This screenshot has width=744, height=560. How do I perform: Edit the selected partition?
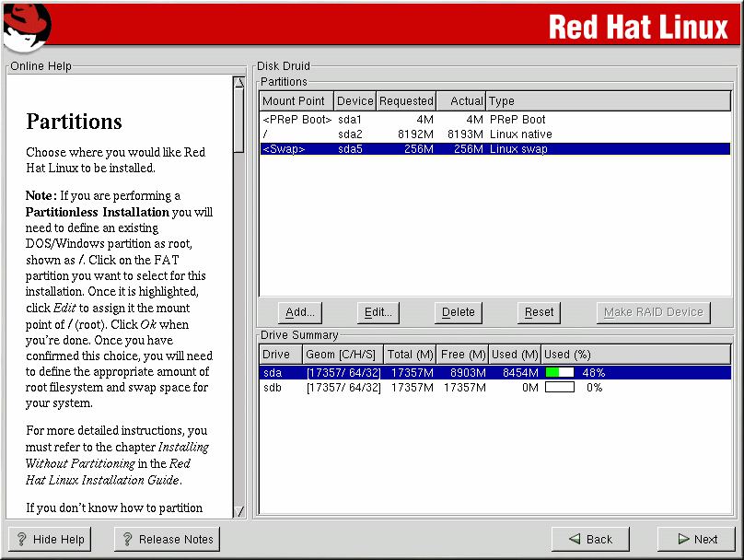click(379, 312)
